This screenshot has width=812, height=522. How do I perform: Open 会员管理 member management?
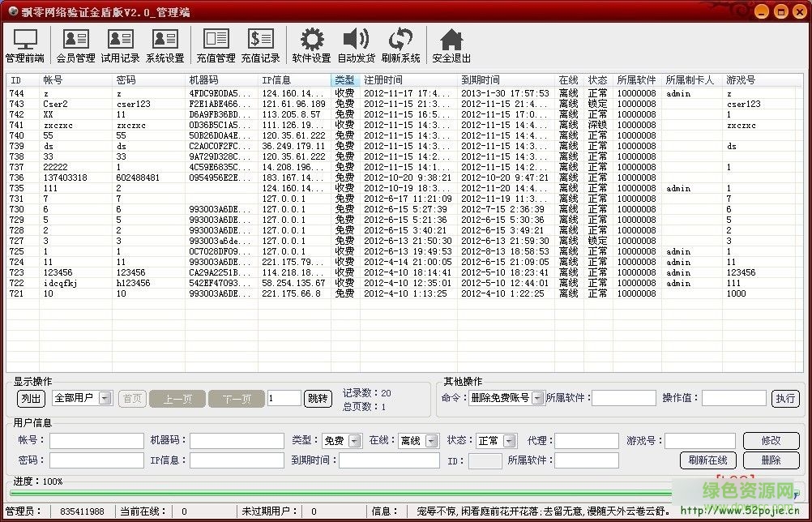coord(75,45)
